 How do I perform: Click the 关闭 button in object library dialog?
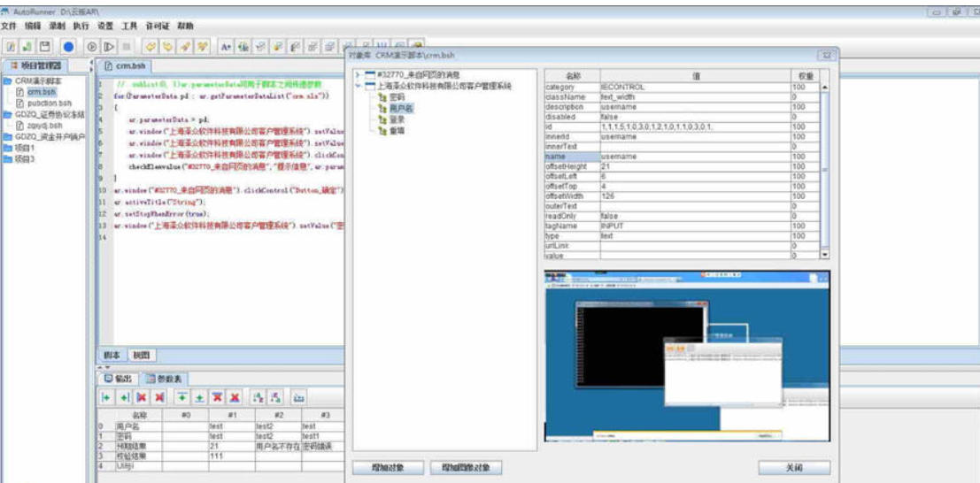pyautogui.click(x=794, y=467)
